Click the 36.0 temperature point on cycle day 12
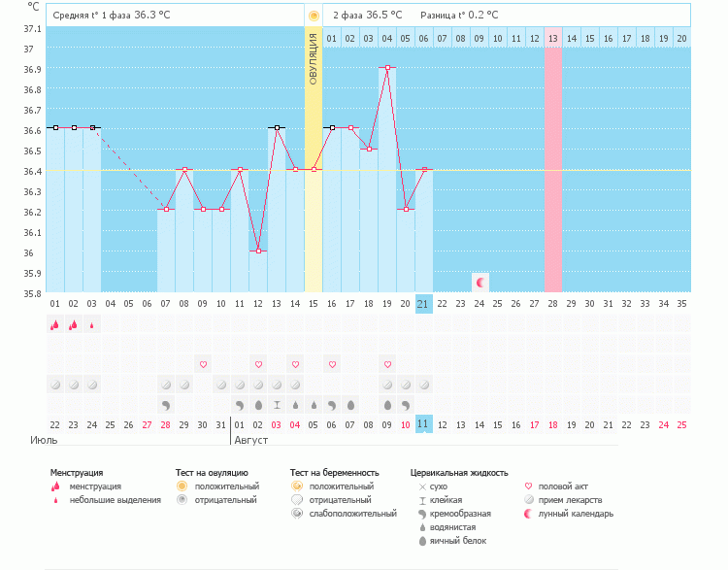Screen dimensions: 728x570 pos(258,251)
